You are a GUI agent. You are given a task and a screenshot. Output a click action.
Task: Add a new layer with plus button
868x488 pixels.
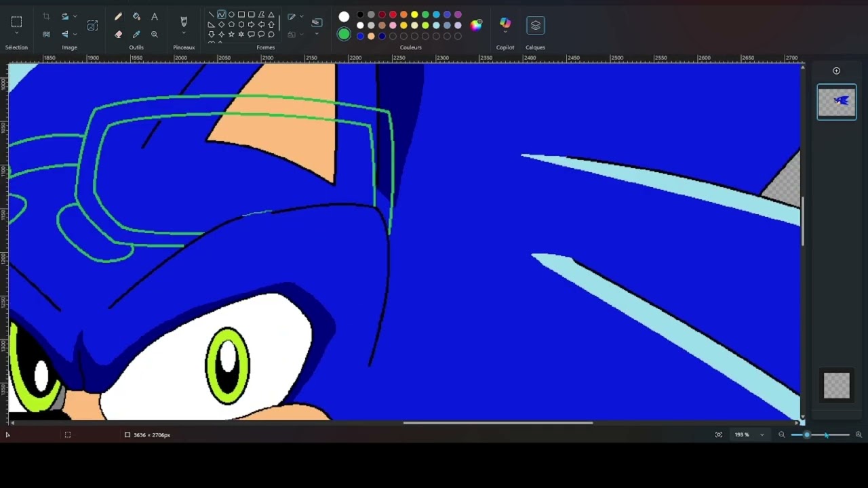coord(836,70)
